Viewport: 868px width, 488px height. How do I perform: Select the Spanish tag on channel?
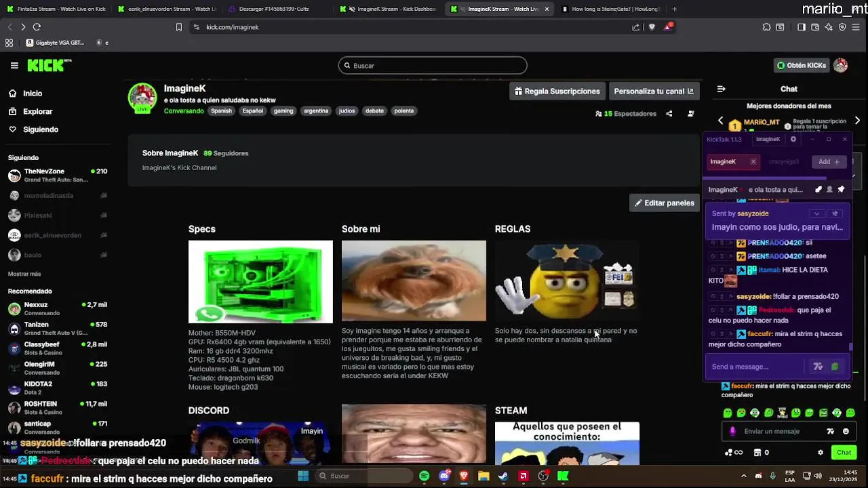tap(221, 110)
